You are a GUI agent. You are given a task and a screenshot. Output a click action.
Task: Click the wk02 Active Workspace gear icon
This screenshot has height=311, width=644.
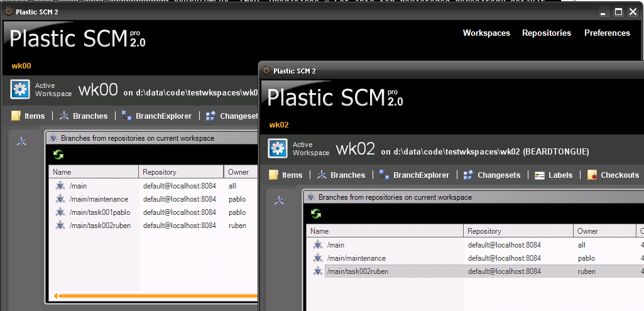pos(277,148)
